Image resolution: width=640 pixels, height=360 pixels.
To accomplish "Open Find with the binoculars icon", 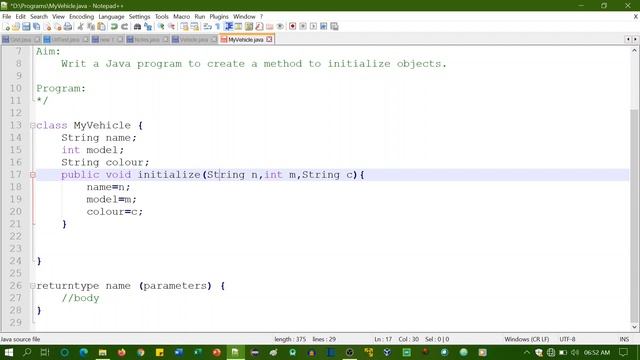I will 137,27.
